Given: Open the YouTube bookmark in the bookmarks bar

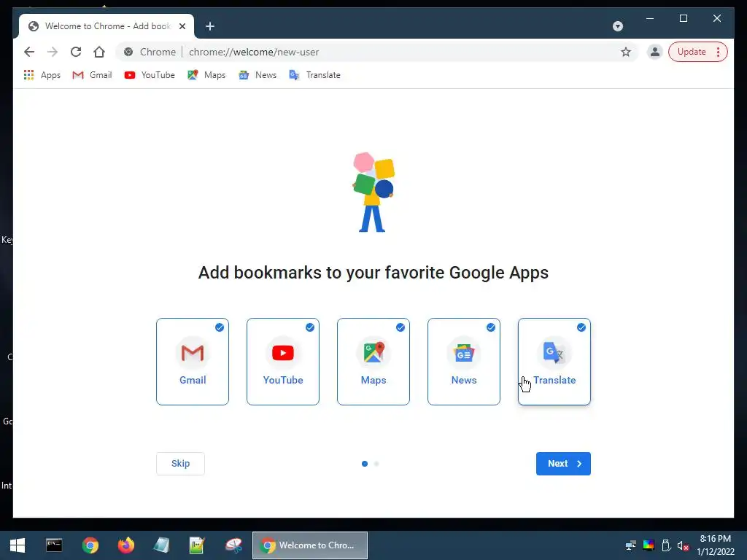Looking at the screenshot, I should click(150, 75).
